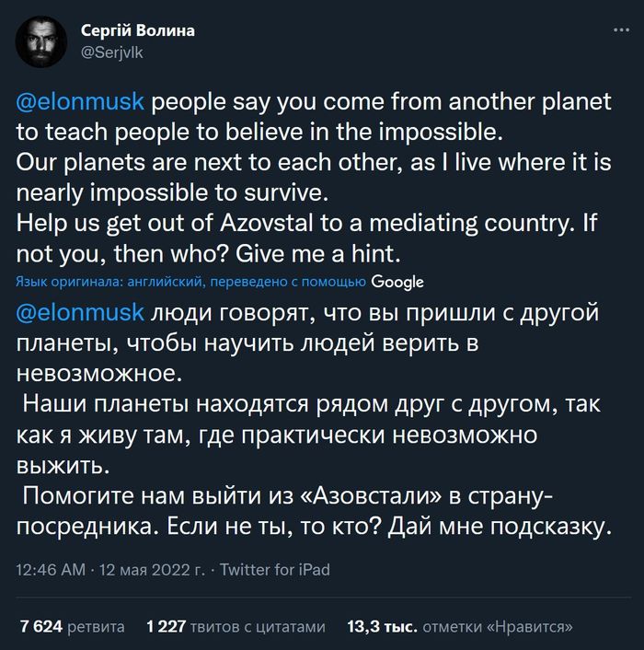Screen dimensions: 644x650
Task: Click the @elonmusk mention in the English tweet
Action: click(x=81, y=100)
